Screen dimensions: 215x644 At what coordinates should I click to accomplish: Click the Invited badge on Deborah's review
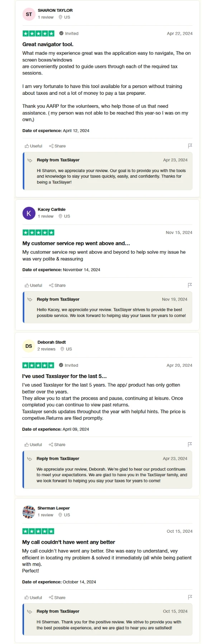click(68, 365)
